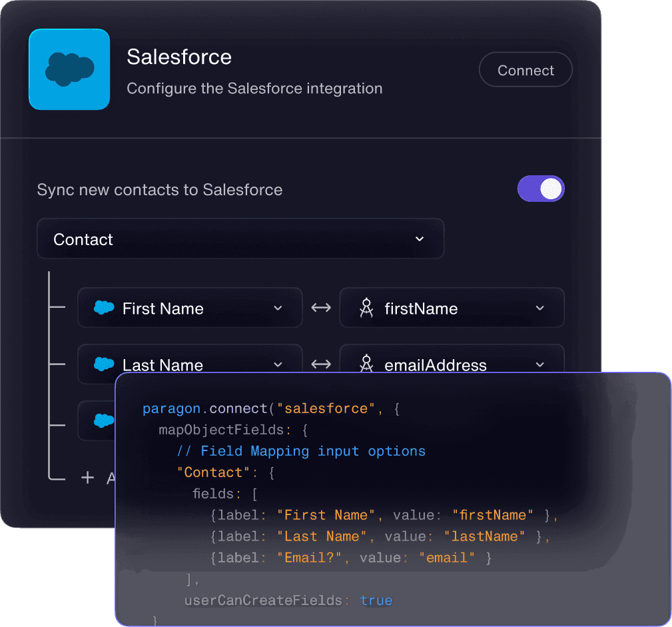Expand the firstName property chevron
Screen dimensions: 672x627
(539, 308)
